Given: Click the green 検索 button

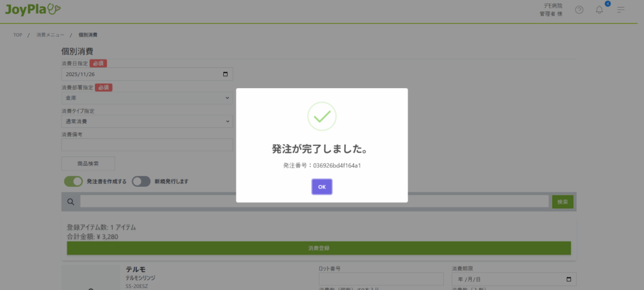Looking at the screenshot, I should click(x=562, y=202).
